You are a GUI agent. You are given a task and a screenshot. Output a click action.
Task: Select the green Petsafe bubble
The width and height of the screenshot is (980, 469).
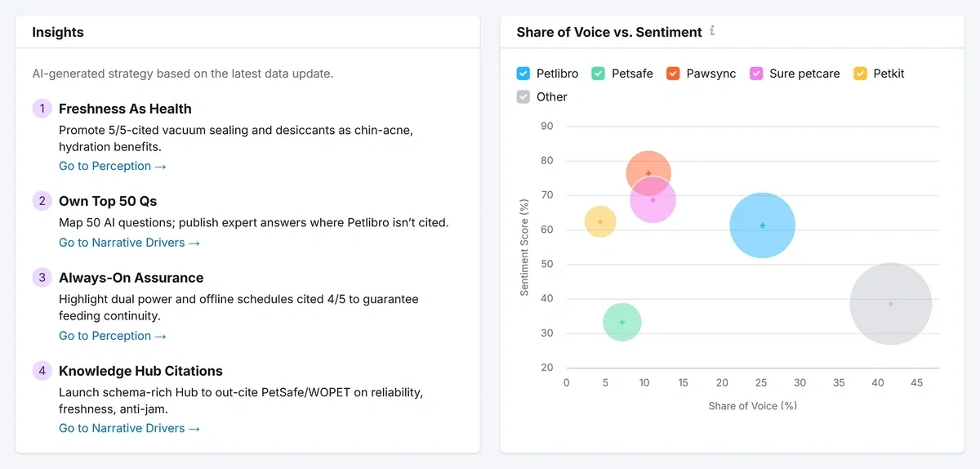(622, 322)
